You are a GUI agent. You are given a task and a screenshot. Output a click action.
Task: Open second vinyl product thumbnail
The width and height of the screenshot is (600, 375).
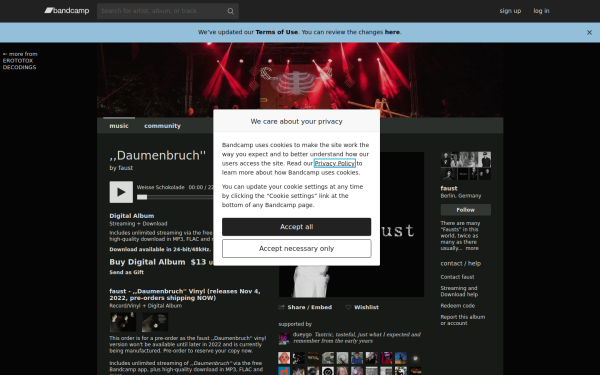pos(155,322)
